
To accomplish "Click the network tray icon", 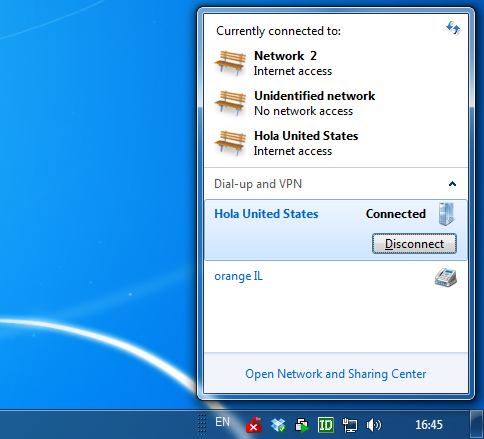I will click(350, 425).
